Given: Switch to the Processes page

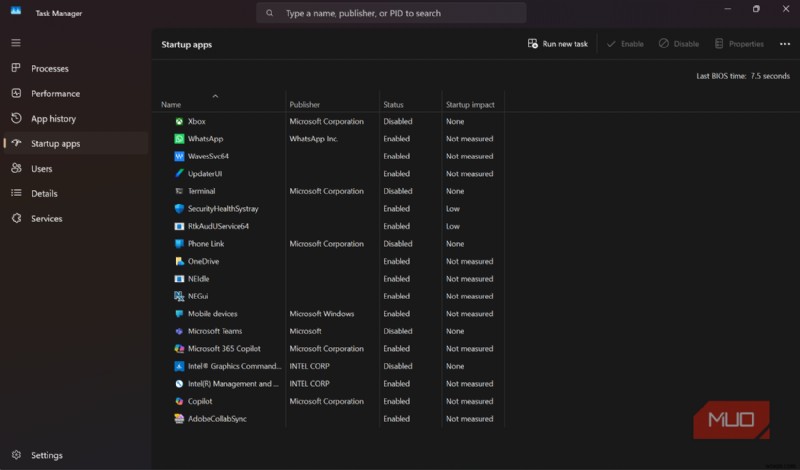Looking at the screenshot, I should point(76,68).
